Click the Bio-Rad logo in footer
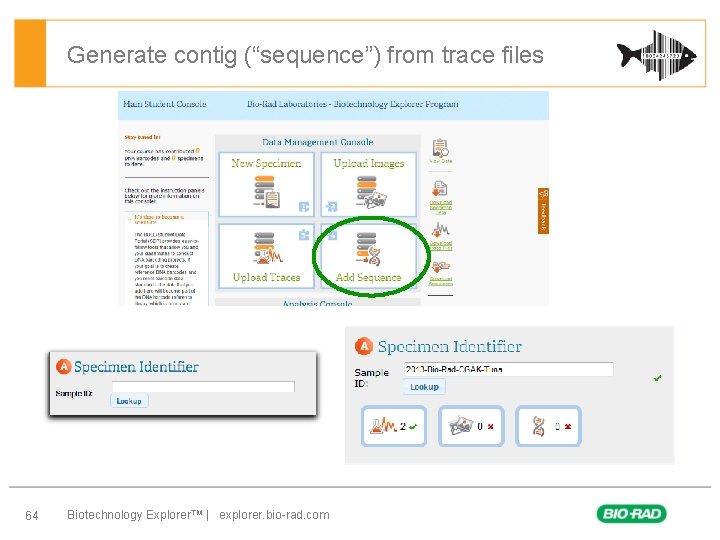Viewport: 720px width, 540px height. click(x=631, y=513)
